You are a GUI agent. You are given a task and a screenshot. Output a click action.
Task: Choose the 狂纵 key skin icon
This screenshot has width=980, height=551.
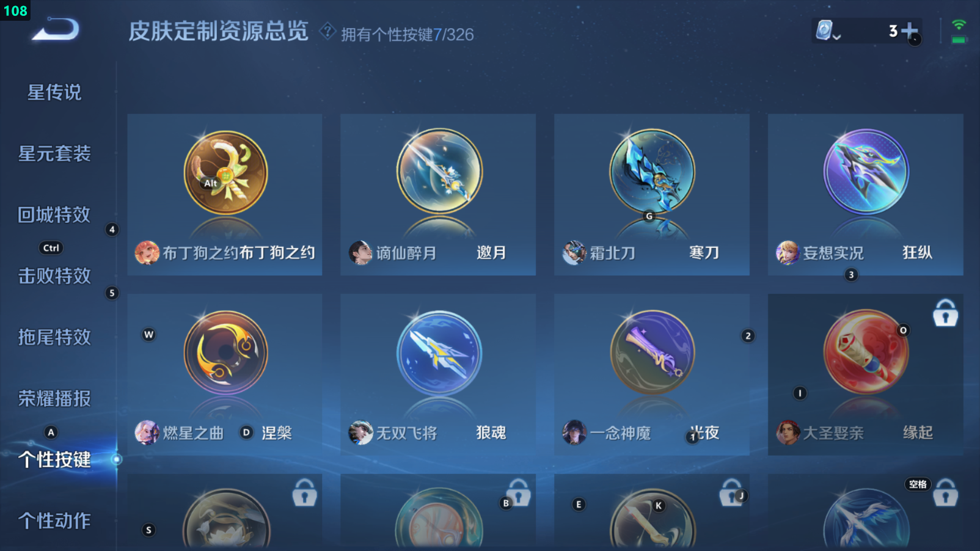[x=866, y=172]
